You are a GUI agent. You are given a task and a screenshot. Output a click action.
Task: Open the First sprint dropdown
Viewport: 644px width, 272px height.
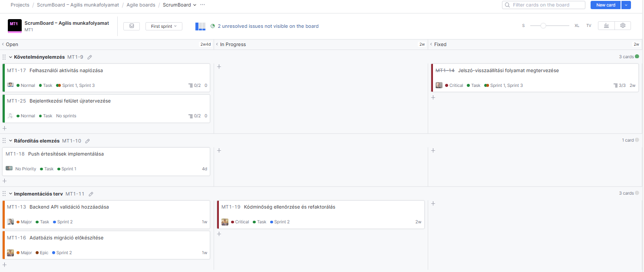[x=164, y=26]
